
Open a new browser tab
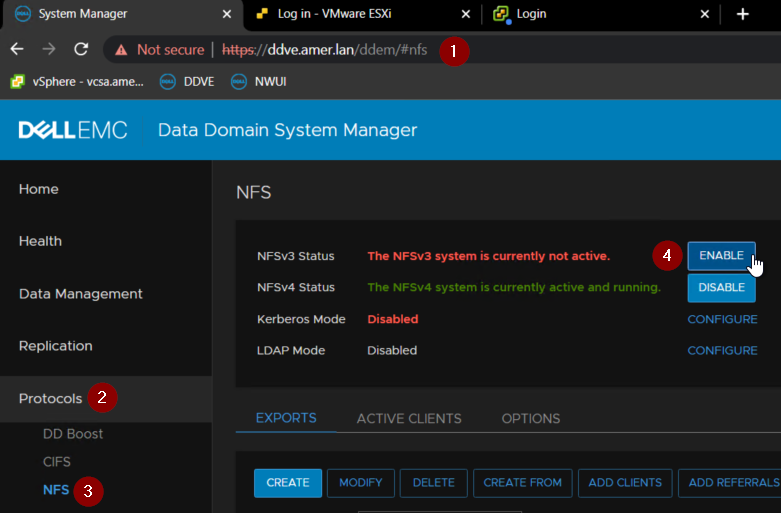click(x=742, y=14)
